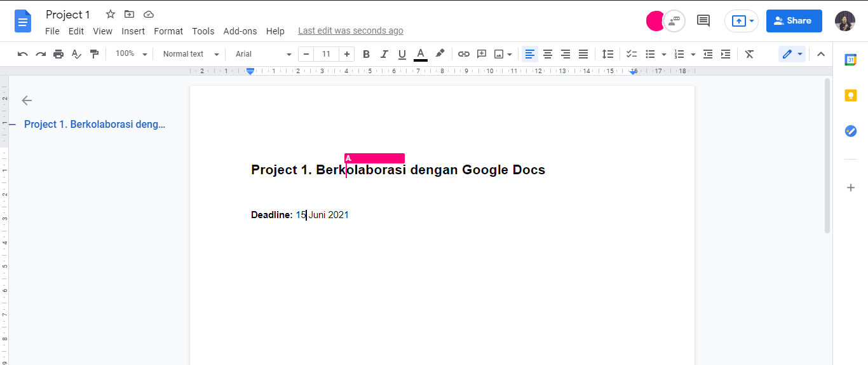Insert a numbered list
The height and width of the screenshot is (365, 868).
pyautogui.click(x=679, y=54)
